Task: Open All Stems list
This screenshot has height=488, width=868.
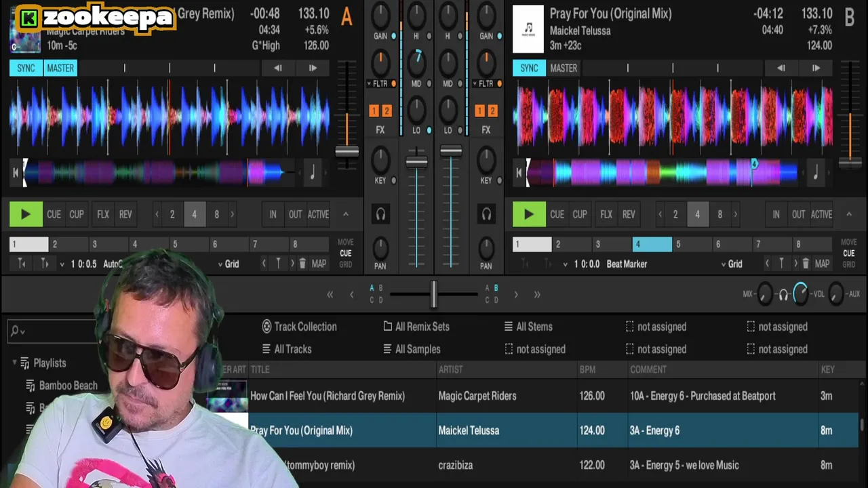Action: click(528, 327)
